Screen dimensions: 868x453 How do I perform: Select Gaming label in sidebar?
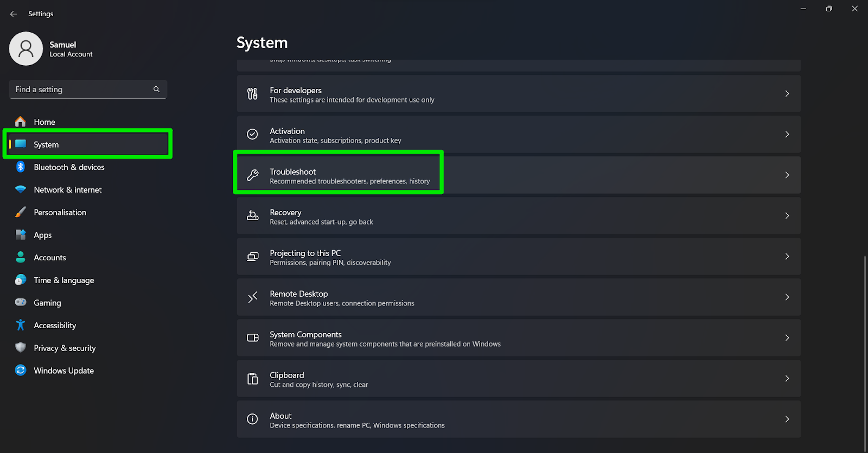(47, 303)
